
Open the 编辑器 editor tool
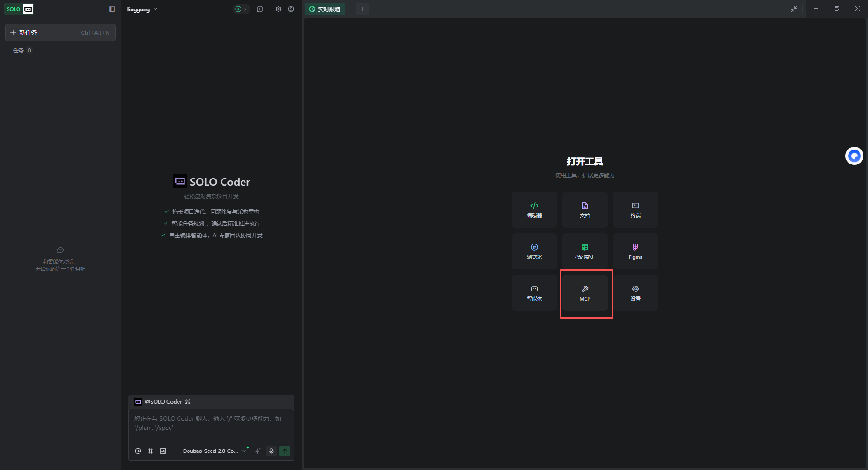(x=534, y=210)
